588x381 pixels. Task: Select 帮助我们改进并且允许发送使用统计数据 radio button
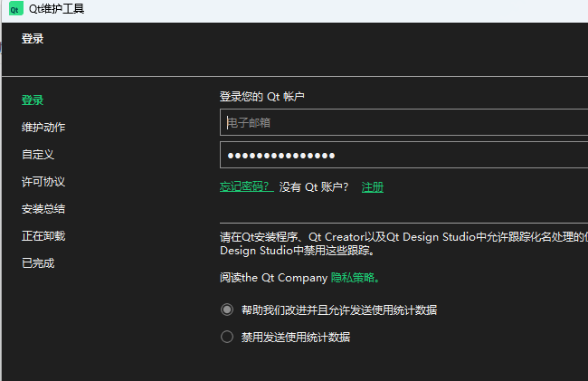point(227,310)
